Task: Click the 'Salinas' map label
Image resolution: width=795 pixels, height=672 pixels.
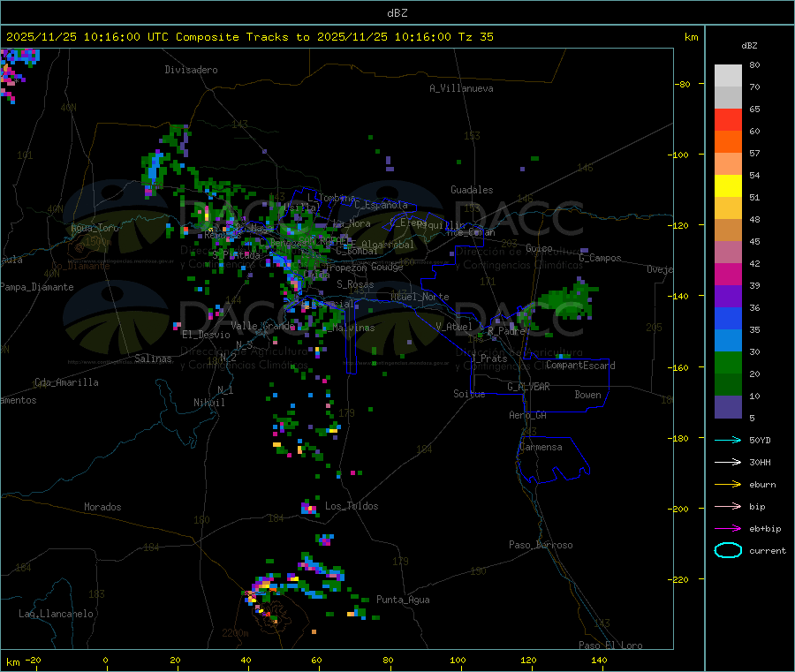Action: tap(153, 359)
